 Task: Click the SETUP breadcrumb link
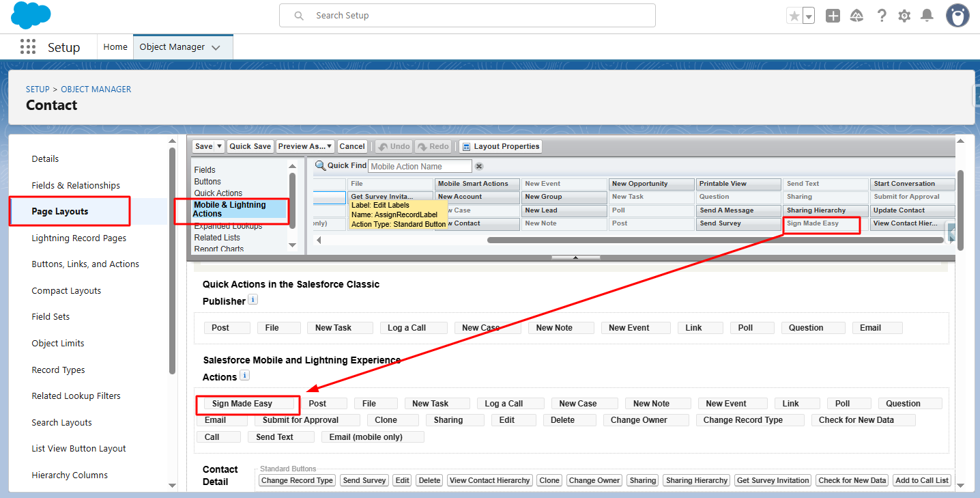(38, 89)
